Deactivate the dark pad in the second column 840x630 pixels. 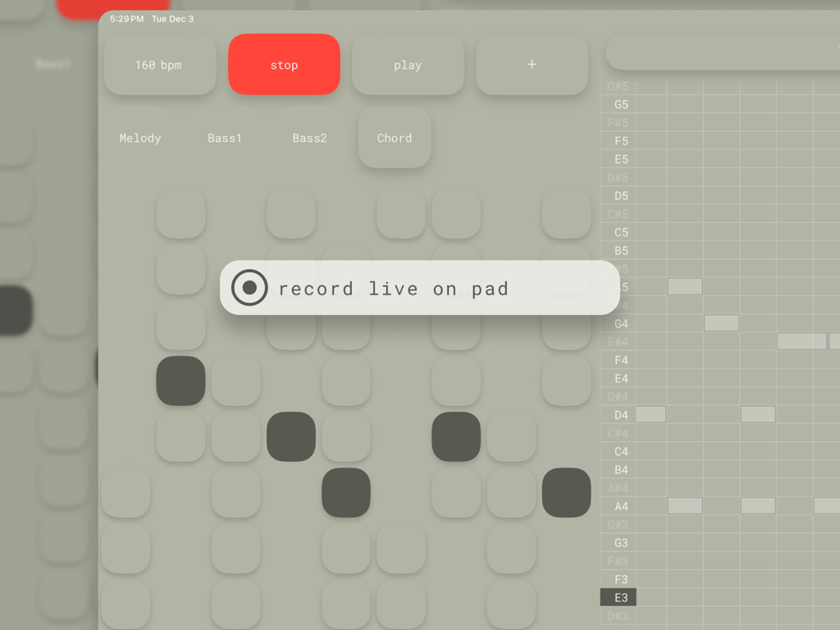(x=180, y=381)
